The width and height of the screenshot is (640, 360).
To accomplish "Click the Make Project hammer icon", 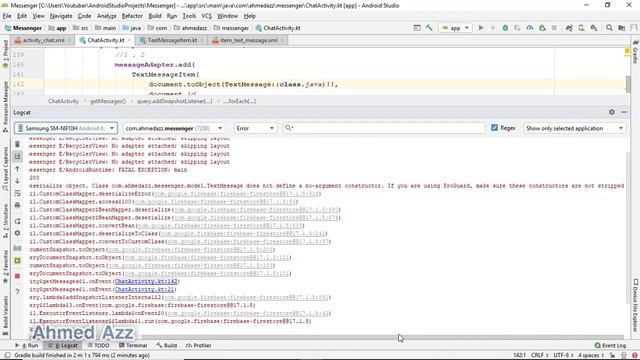I will [x=429, y=28].
